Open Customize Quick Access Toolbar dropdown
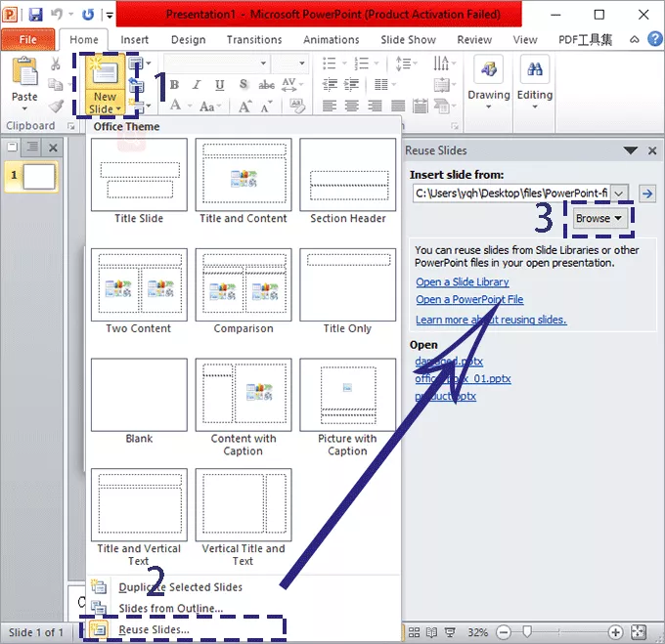665x644 pixels. click(x=110, y=16)
